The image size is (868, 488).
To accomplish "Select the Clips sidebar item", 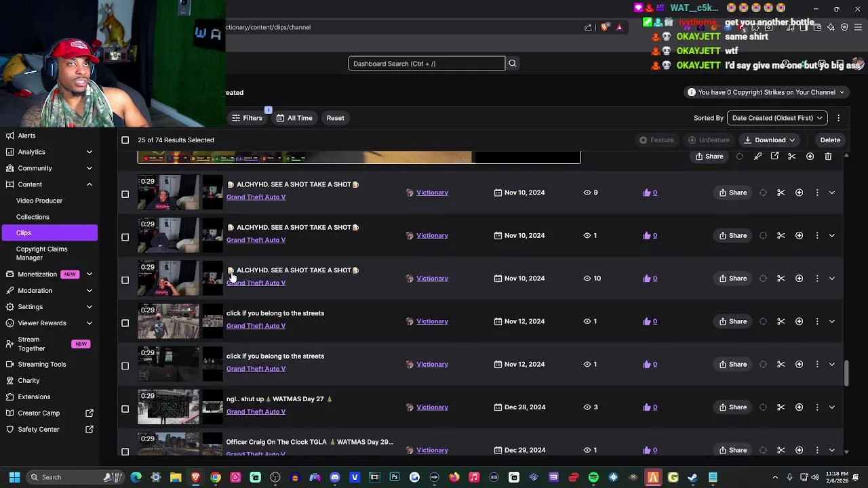I will click(49, 232).
